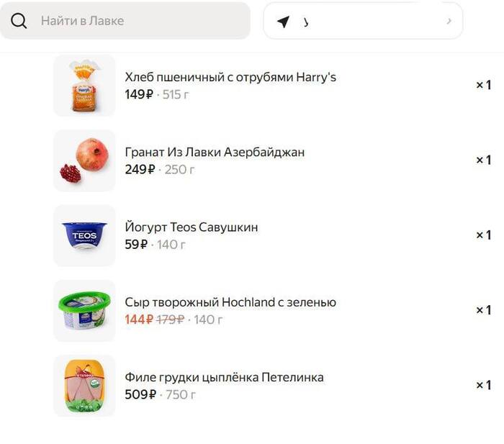Open 'Йогурт Teos Савушкин' product link

coord(192,227)
